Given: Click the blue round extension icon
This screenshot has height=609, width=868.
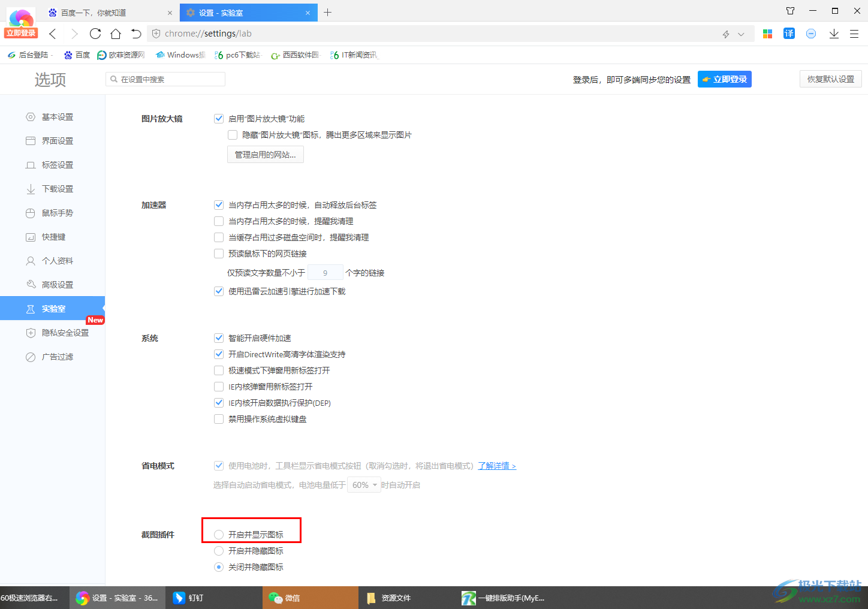Looking at the screenshot, I should [x=811, y=34].
